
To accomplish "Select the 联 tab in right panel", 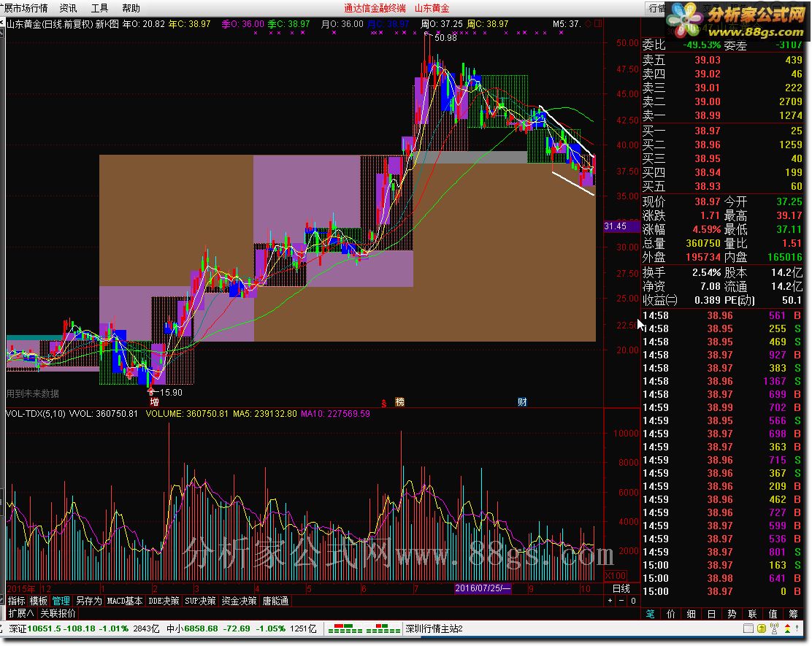I will [x=752, y=614].
